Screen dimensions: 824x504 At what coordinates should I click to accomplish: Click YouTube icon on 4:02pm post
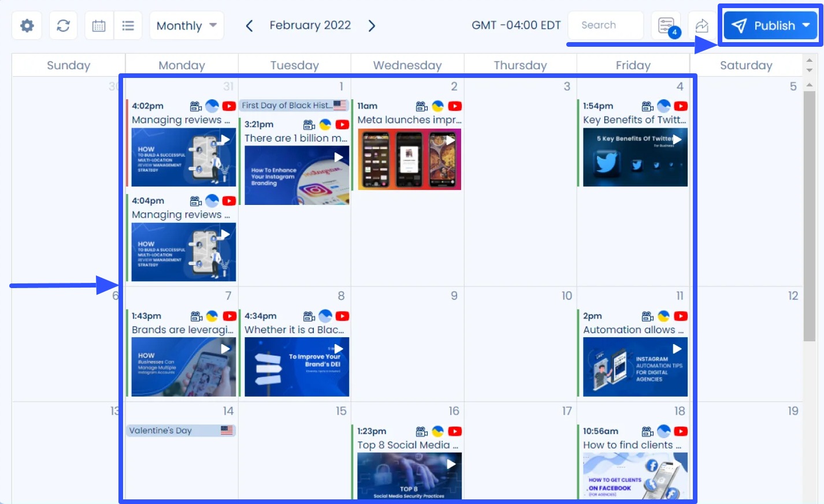[x=229, y=106]
